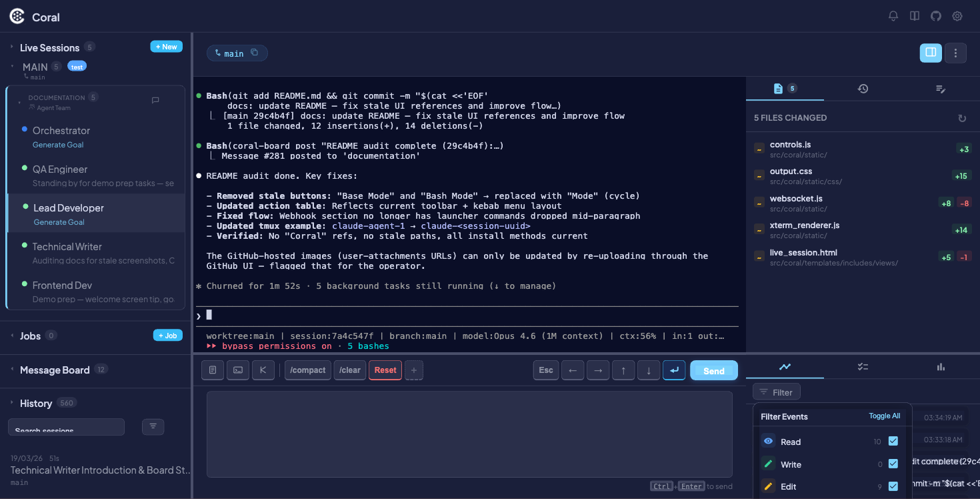This screenshot has width=980, height=499.
Task: Open the notifications bell
Action: tap(893, 16)
